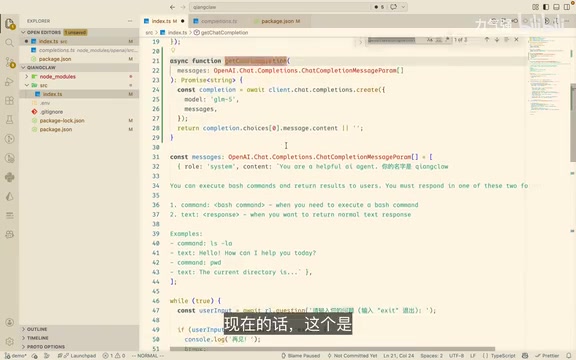Click the horizontal editor scrollbar
This screenshot has width=576, height=360.
point(332,349)
